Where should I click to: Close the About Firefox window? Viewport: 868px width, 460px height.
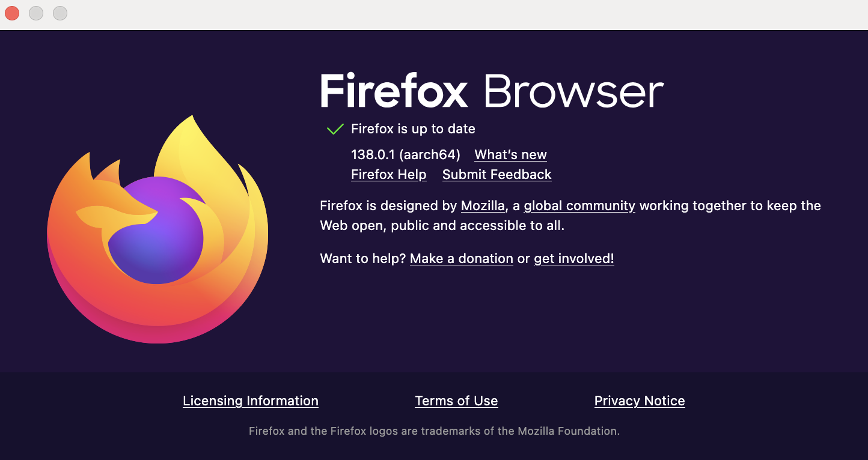pos(12,13)
